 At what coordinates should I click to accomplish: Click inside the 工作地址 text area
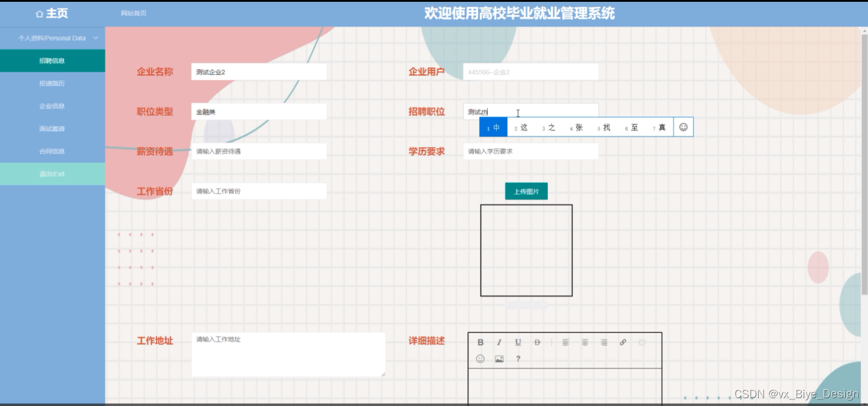289,354
